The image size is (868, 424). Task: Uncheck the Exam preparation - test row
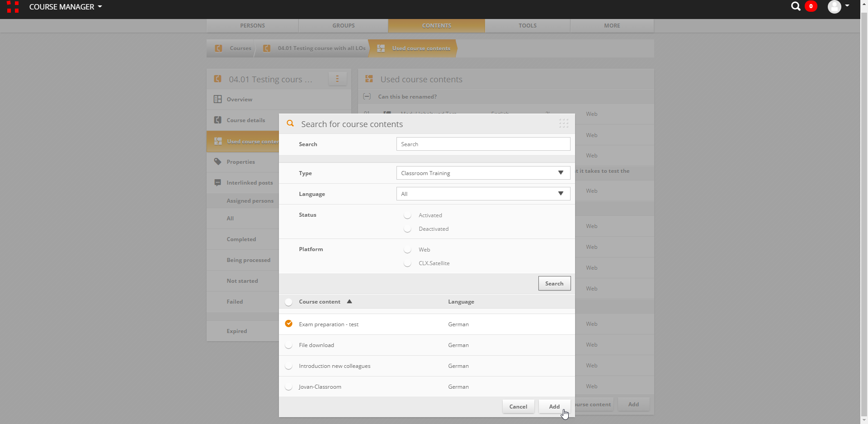288,324
